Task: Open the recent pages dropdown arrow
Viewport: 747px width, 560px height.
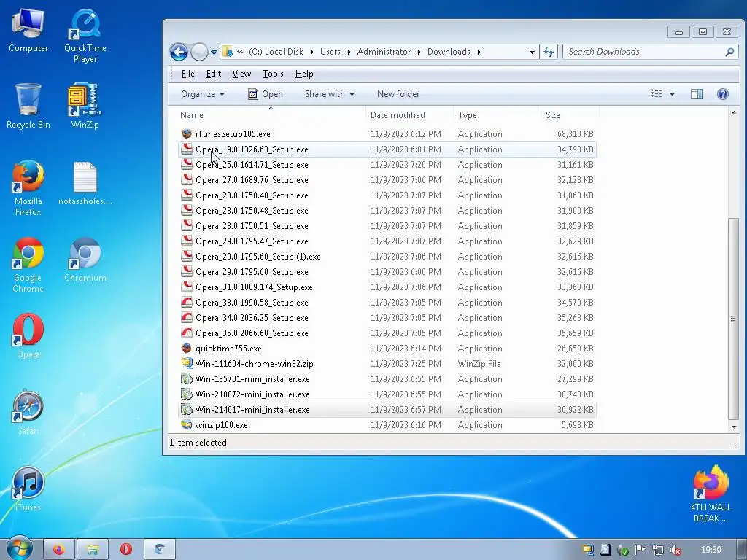Action: [214, 52]
